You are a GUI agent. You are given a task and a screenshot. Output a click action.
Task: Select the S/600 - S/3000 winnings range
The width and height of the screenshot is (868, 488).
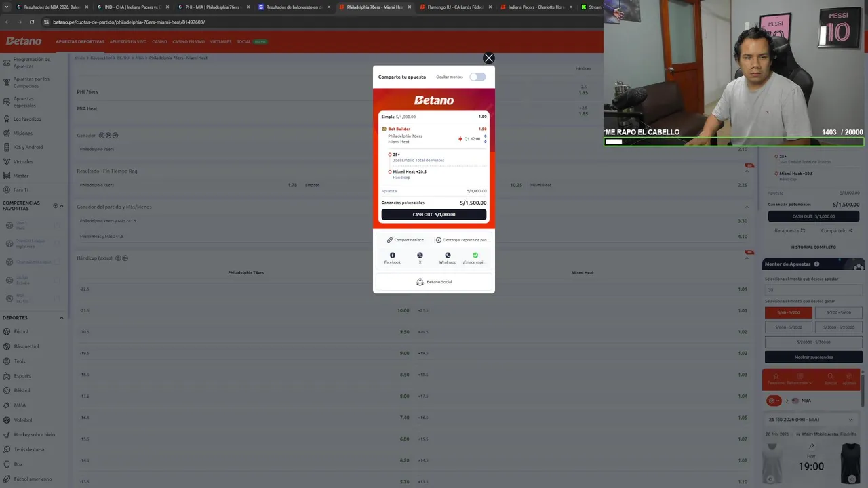pos(789,327)
